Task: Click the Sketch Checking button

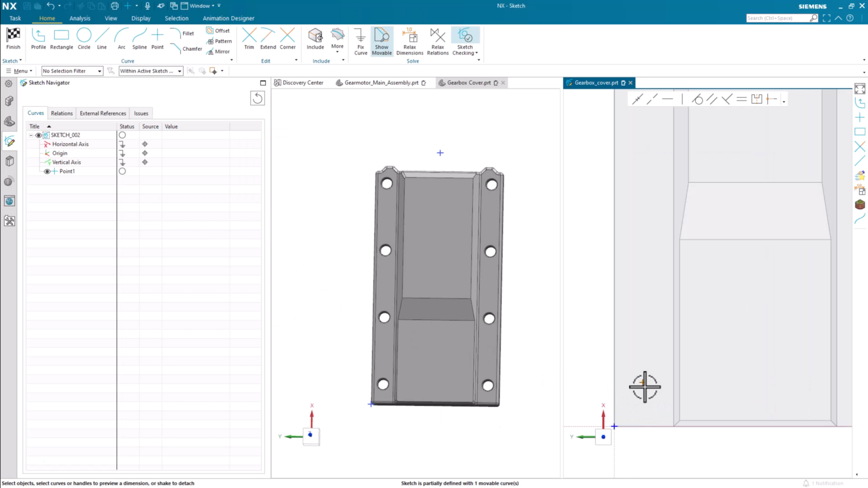Action: tap(465, 41)
